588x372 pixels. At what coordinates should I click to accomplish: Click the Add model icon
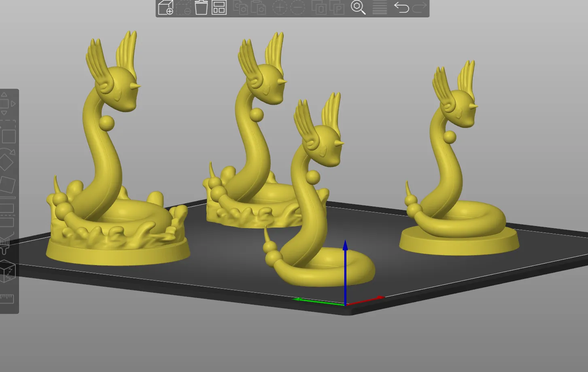click(166, 7)
